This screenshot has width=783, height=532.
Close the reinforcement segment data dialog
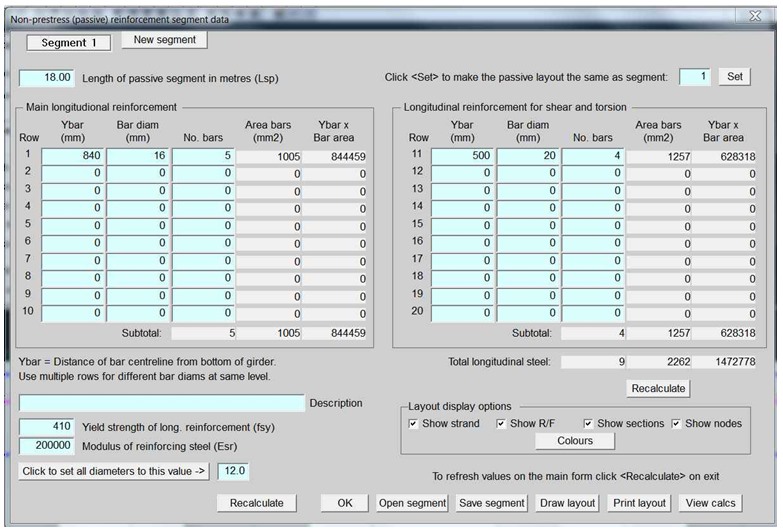point(755,16)
